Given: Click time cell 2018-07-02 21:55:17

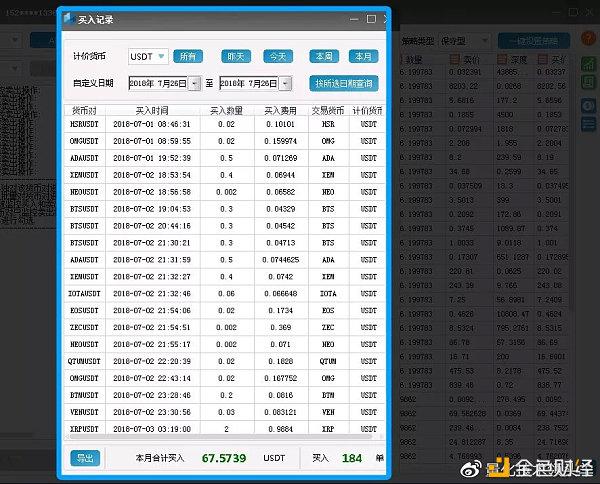Looking at the screenshot, I should (x=152, y=344).
